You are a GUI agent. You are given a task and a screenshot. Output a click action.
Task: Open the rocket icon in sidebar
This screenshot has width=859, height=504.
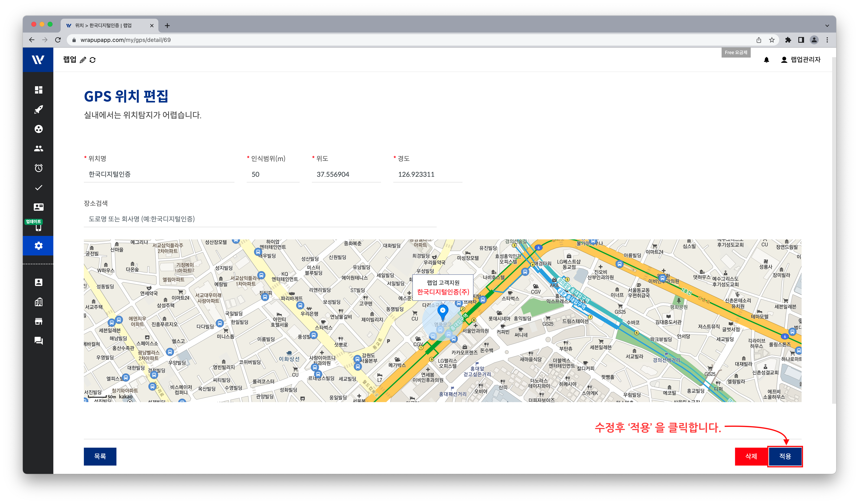(x=38, y=109)
